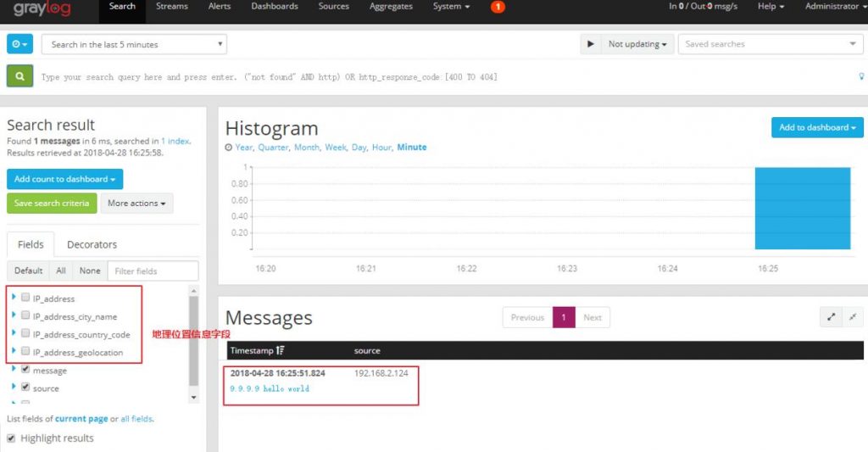Run search with green magnifier button
868x452 pixels.
20,76
